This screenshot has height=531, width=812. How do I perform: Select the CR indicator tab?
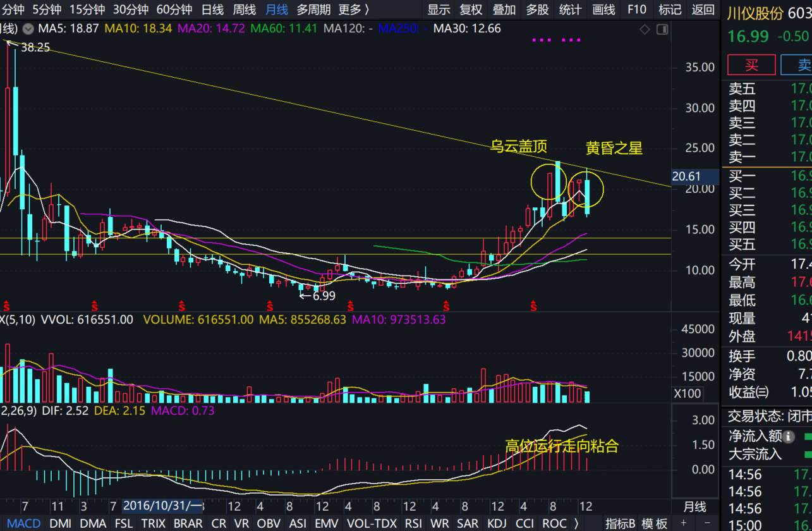tap(219, 523)
